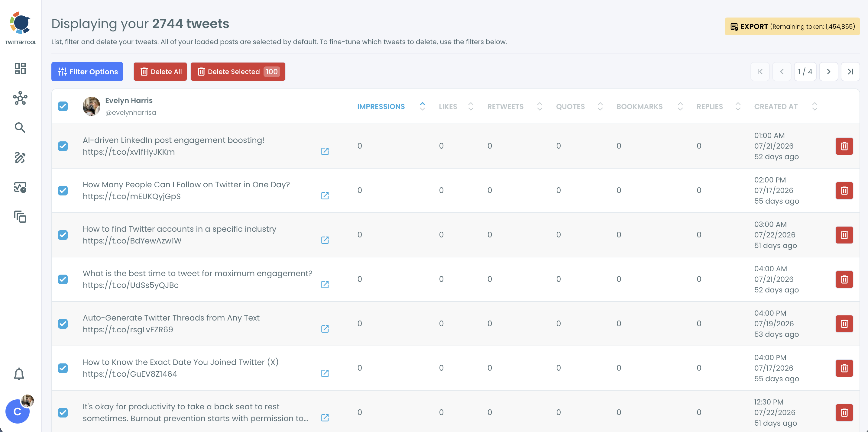
Task: Sort by Likes using its arrows
Action: tap(471, 106)
